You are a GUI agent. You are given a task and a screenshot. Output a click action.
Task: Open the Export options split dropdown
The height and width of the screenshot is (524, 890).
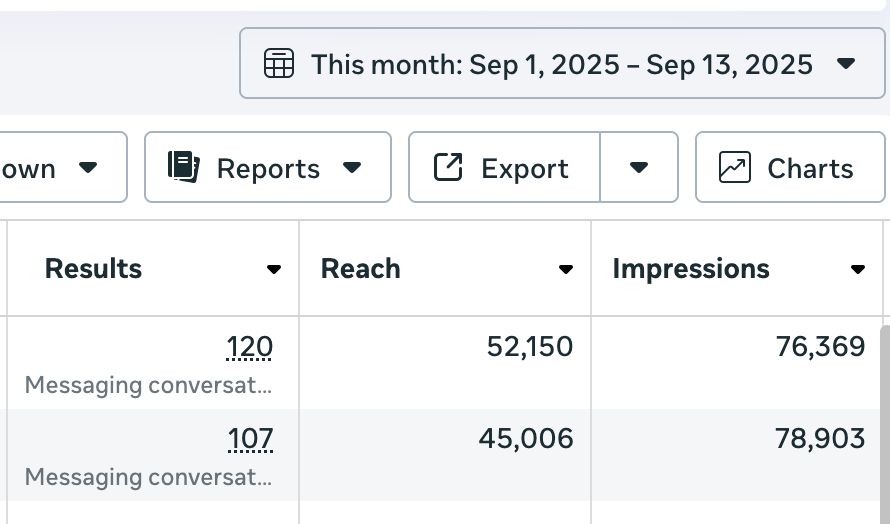coord(639,168)
